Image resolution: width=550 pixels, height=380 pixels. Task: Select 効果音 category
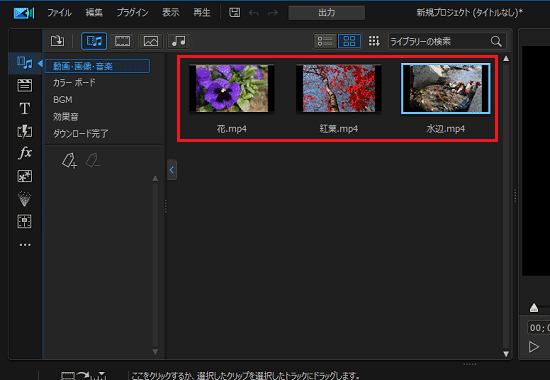(x=66, y=116)
